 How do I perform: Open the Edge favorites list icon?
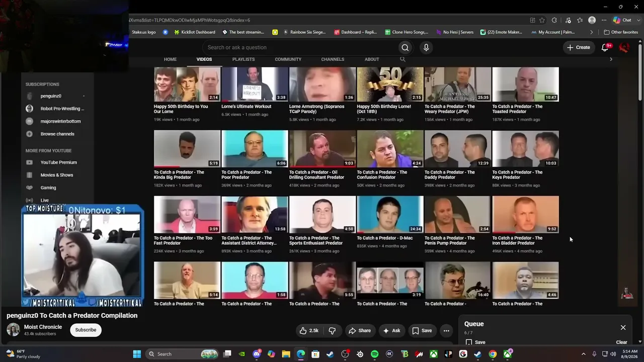(x=580, y=20)
